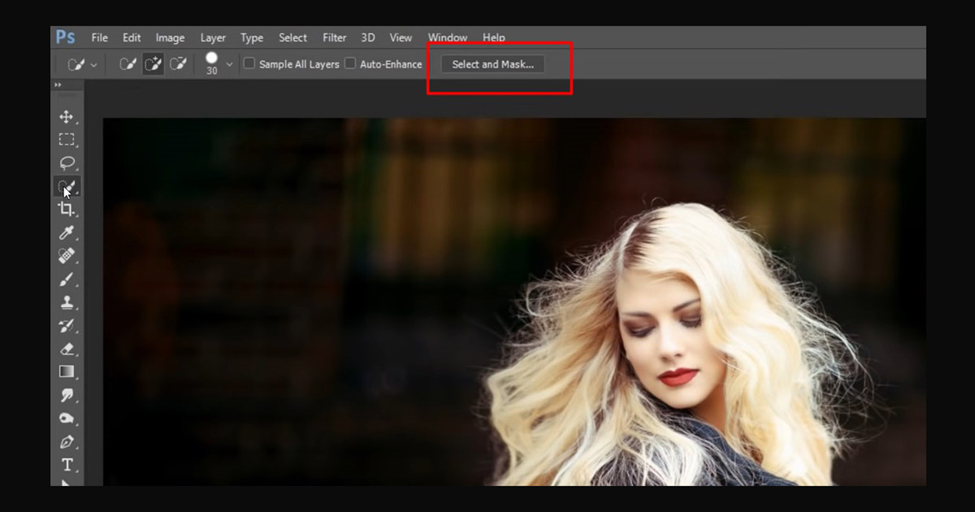The width and height of the screenshot is (975, 512).
Task: Choose the Lasso tool
Action: tap(66, 163)
